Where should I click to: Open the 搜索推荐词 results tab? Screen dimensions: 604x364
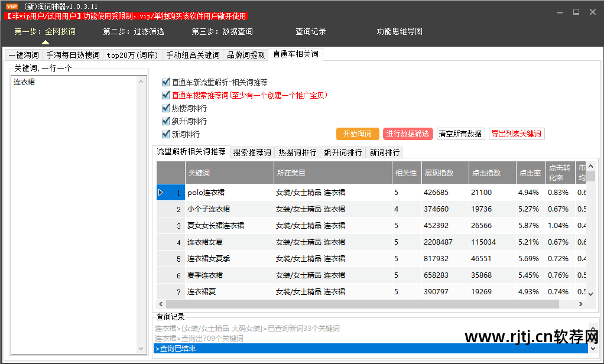point(252,152)
